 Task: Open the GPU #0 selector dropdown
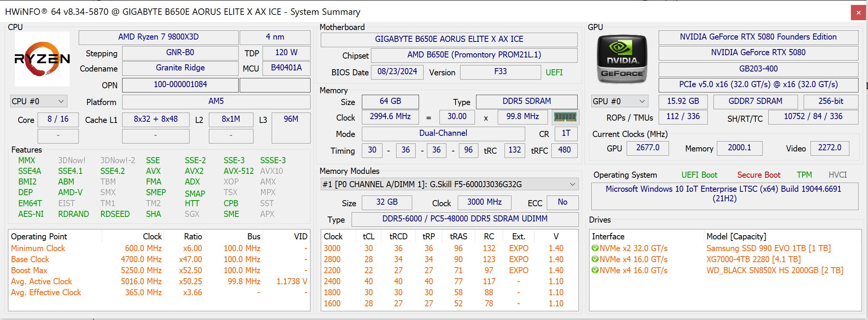tap(619, 101)
